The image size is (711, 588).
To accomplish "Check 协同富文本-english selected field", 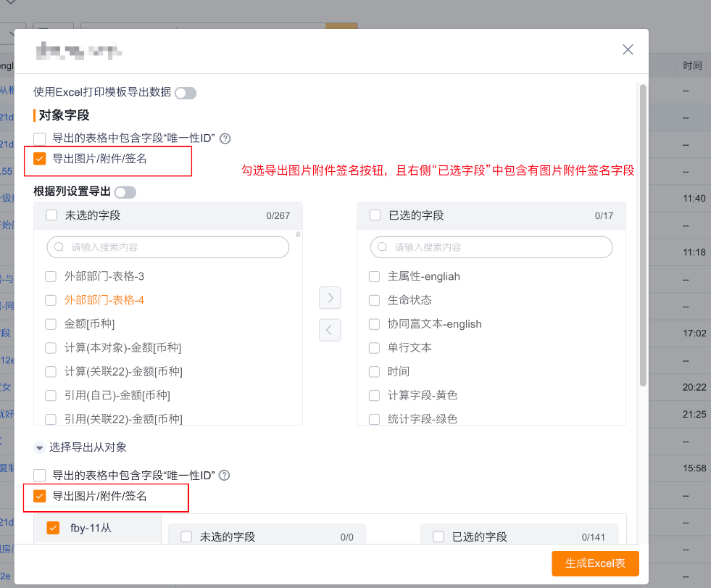I will [x=374, y=324].
